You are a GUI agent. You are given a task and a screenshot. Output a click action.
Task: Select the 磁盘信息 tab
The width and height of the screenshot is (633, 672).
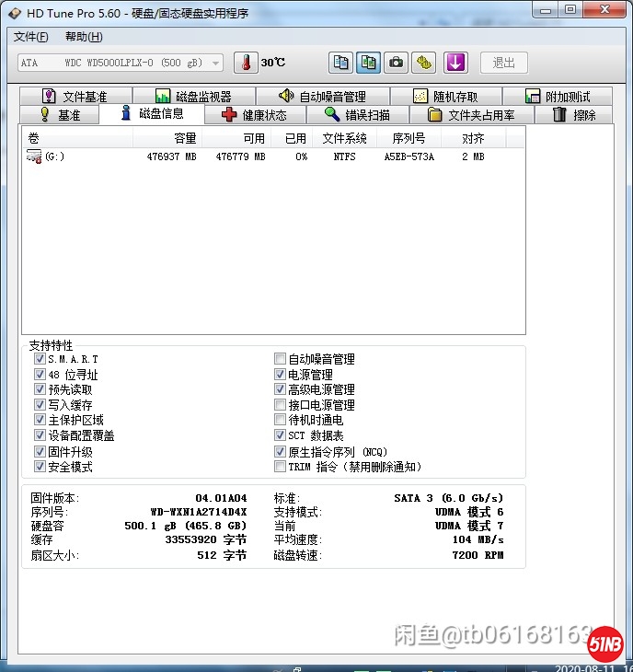tap(152, 113)
